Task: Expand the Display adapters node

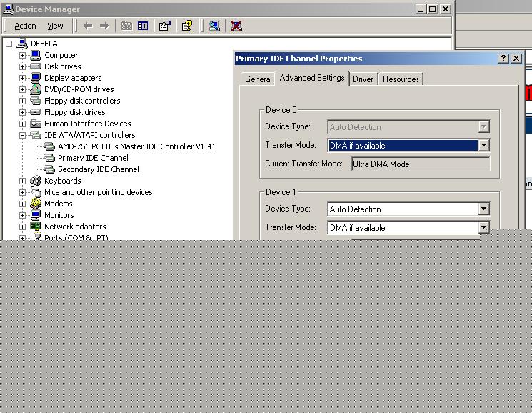Action: (x=23, y=78)
